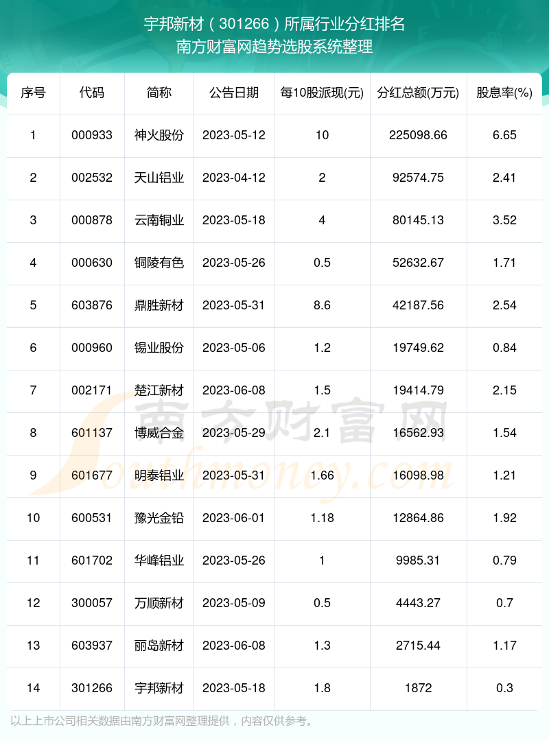Click the 公告日期 column header
549x756 pixels.
(234, 93)
